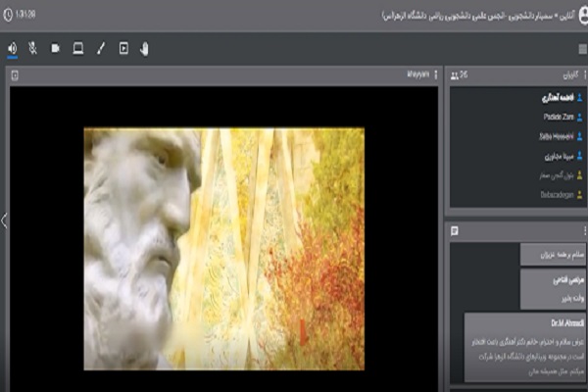Open the chat panel three-dot menu

point(585,230)
